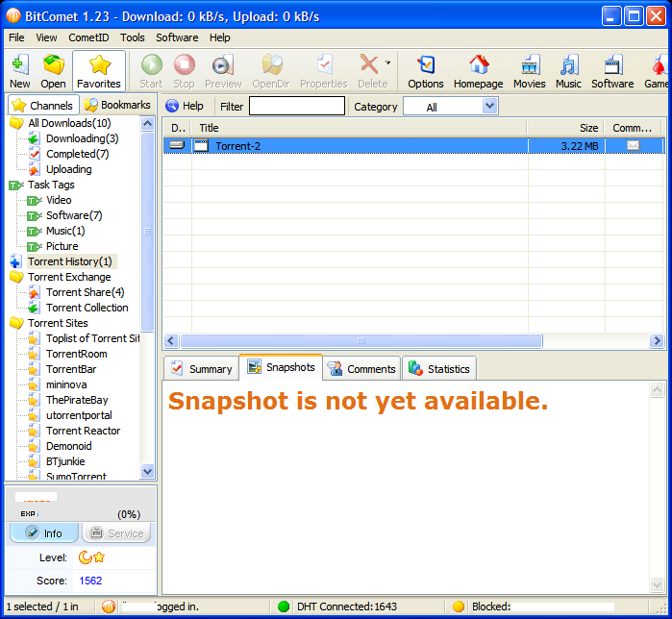Sort by the Title column header
The height and width of the screenshot is (619, 672).
(x=360, y=128)
